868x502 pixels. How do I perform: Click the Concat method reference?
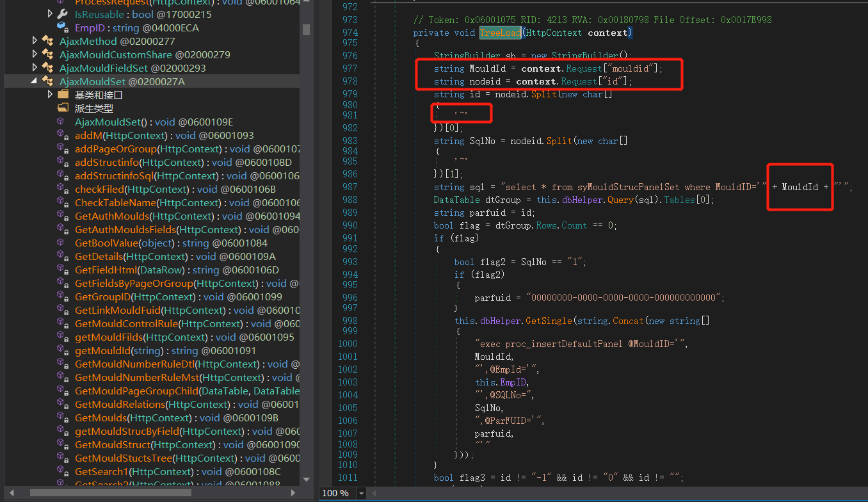627,320
